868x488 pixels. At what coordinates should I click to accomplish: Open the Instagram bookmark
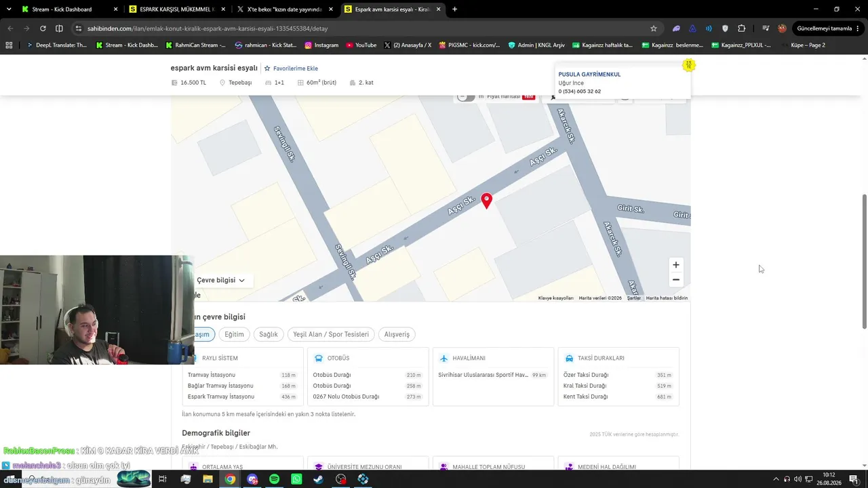pyautogui.click(x=321, y=45)
